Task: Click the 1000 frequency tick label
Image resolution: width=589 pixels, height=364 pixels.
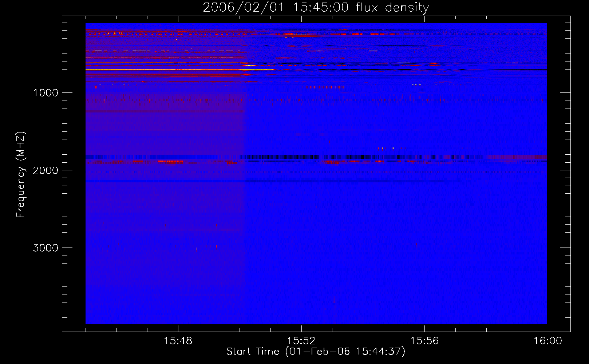Action: [x=46, y=93]
